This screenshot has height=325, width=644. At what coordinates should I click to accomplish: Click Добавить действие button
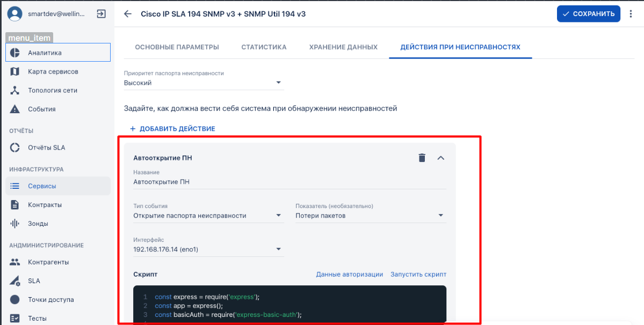[x=172, y=129]
